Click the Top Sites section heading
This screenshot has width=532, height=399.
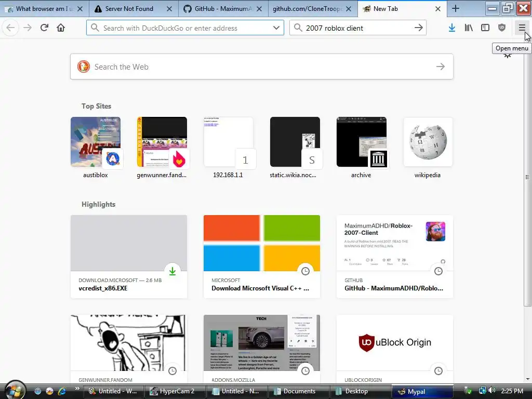[x=96, y=106]
